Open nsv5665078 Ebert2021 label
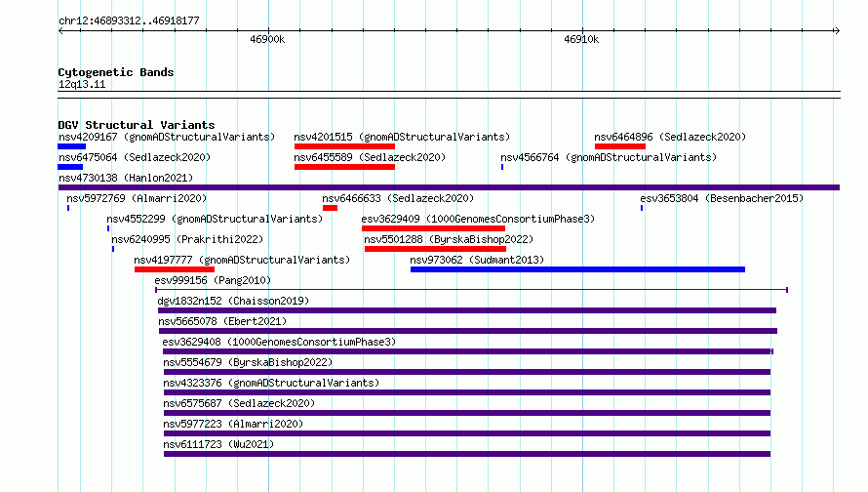The image size is (868, 492). coord(222,321)
